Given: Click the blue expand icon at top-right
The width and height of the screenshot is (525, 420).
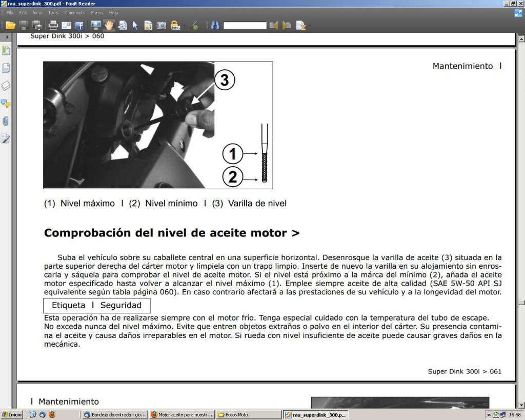Looking at the screenshot, I should coord(518,13).
